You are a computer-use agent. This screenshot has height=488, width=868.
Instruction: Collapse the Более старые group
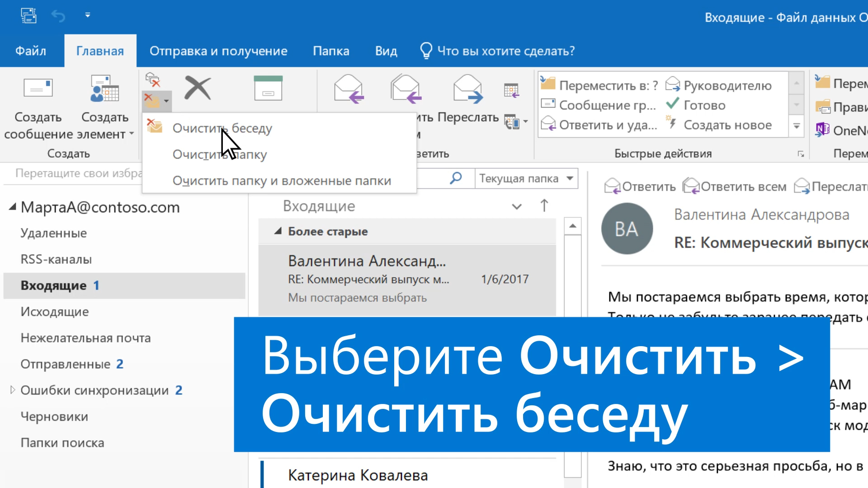tap(278, 231)
